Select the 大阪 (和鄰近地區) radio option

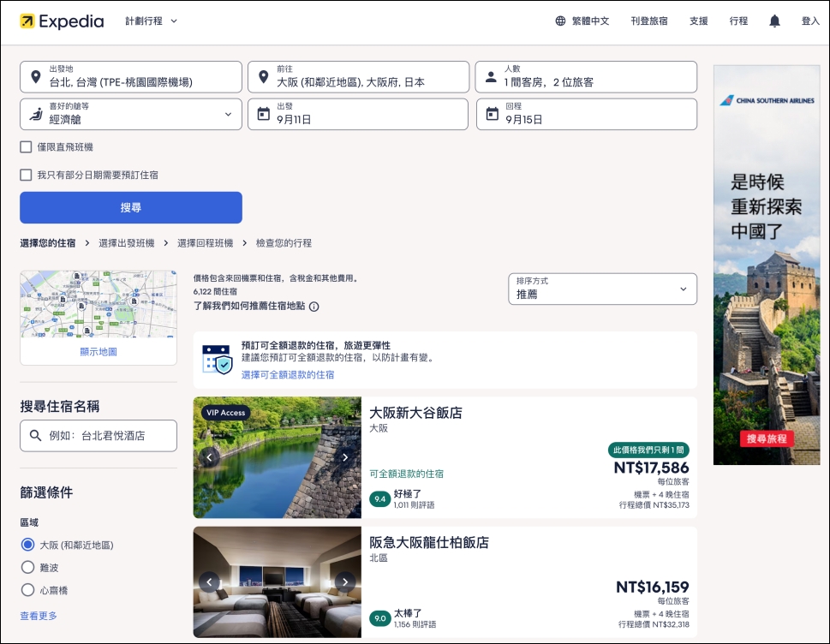pyautogui.click(x=27, y=545)
